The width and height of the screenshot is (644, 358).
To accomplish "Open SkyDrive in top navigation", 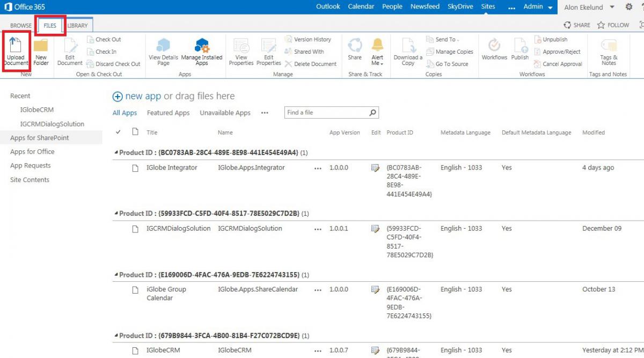I will pyautogui.click(x=460, y=6).
